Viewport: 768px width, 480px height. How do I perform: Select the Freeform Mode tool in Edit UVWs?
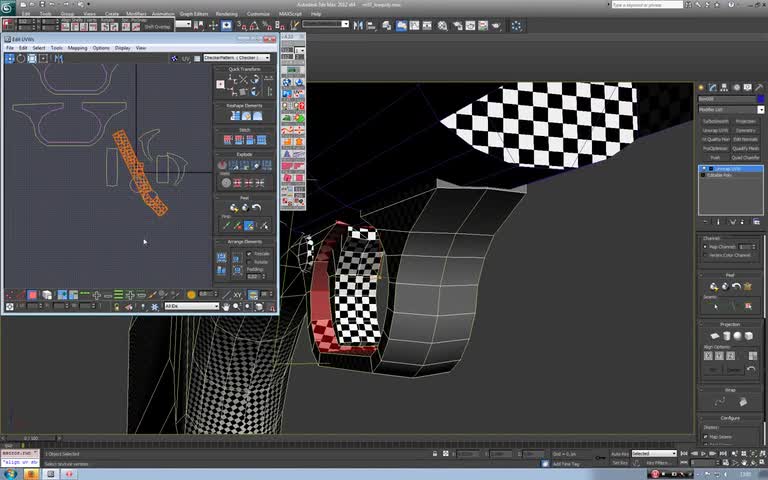coord(43,59)
